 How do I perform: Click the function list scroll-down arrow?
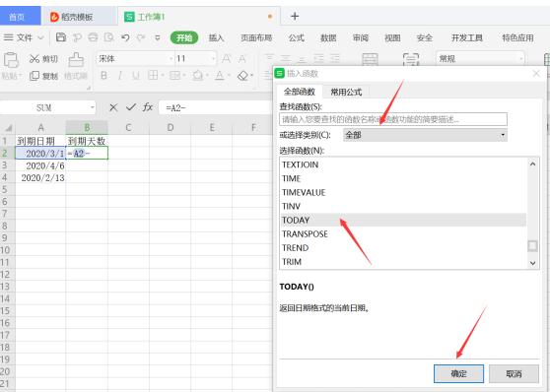tap(532, 263)
